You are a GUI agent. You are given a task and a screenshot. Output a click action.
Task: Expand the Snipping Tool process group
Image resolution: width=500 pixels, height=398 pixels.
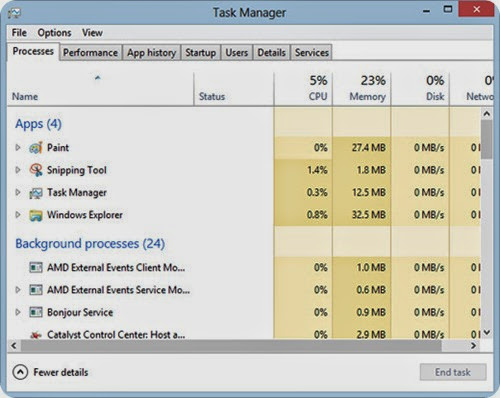pos(18,170)
